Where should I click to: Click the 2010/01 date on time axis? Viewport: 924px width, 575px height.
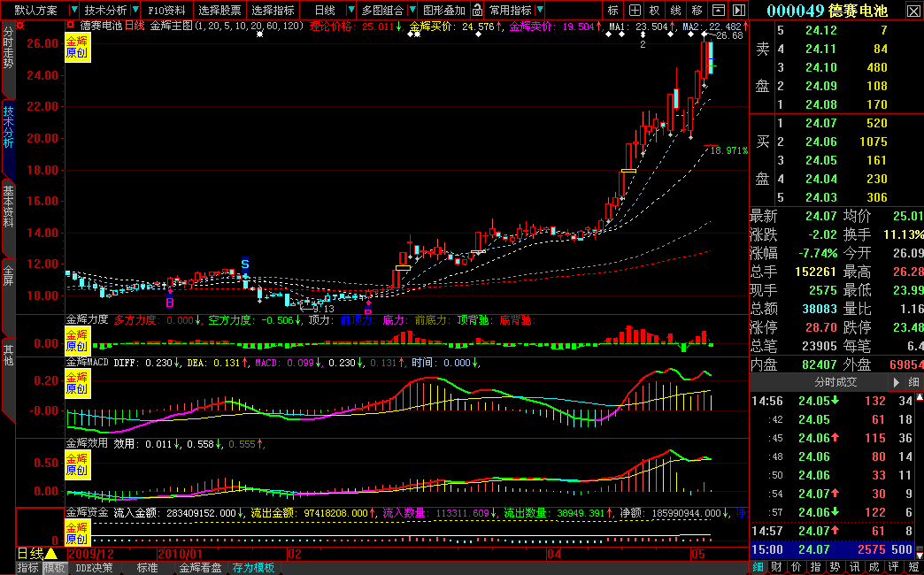180,555
